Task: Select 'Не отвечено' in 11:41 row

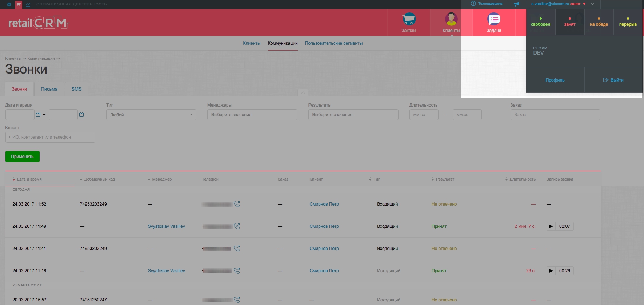Action: (444, 249)
